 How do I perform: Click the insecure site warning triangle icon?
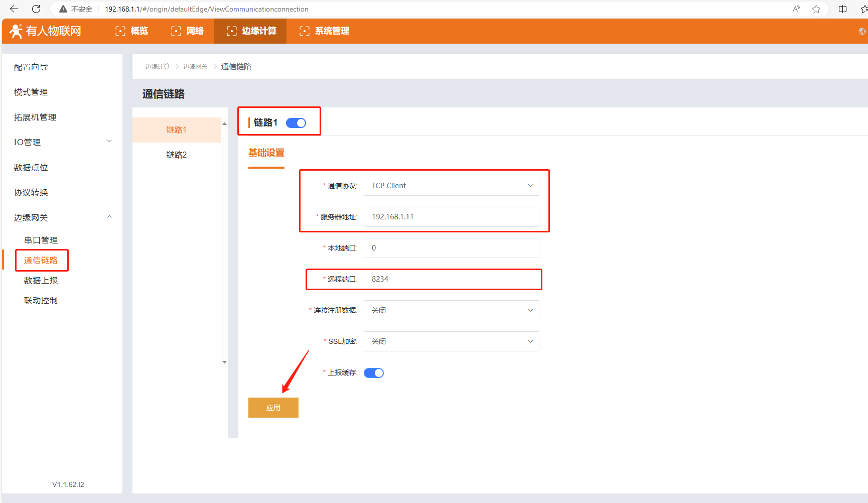[63, 9]
